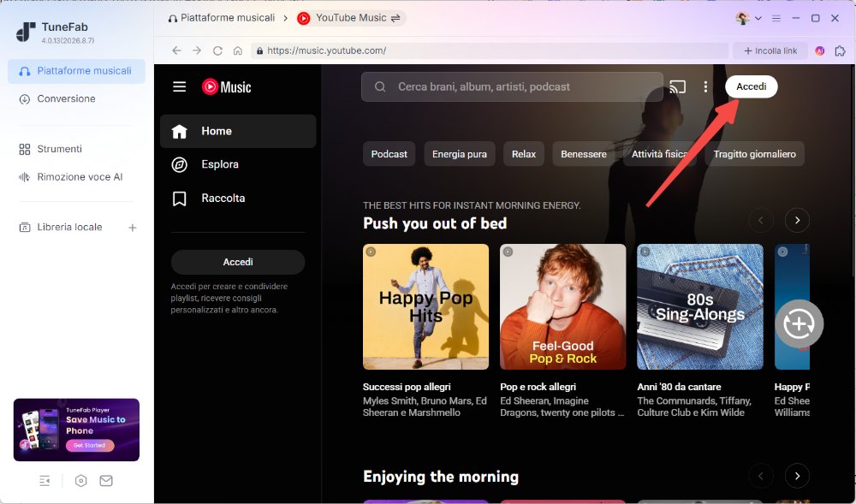The height and width of the screenshot is (504, 856).
Task: Click Anni '80 da cantare title
Action: coord(679,387)
